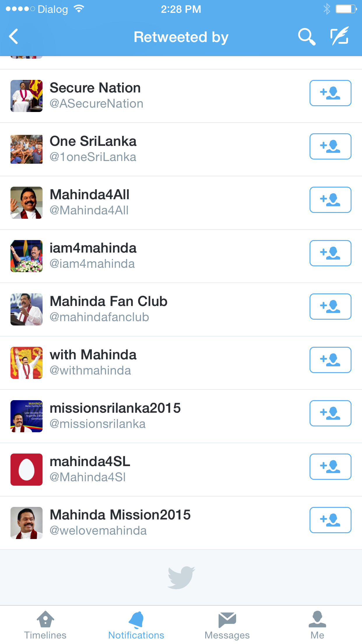The width and height of the screenshot is (362, 644).
Task: Switch to the Timelines tab
Action: tap(45, 625)
